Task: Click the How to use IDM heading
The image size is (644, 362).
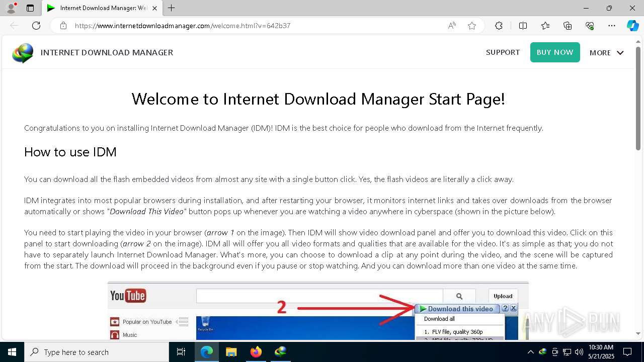Action: coord(70,152)
